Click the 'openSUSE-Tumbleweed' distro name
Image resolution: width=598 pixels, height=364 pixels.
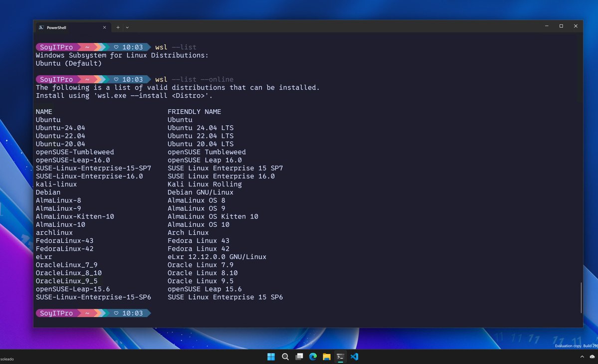[x=75, y=152]
